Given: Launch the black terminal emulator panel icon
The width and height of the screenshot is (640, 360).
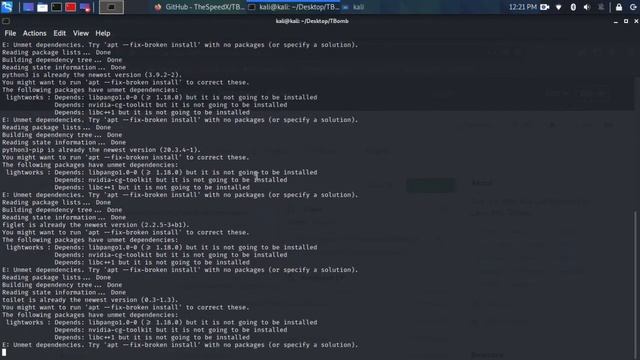Looking at the screenshot, I should pyautogui.click(x=56, y=7).
